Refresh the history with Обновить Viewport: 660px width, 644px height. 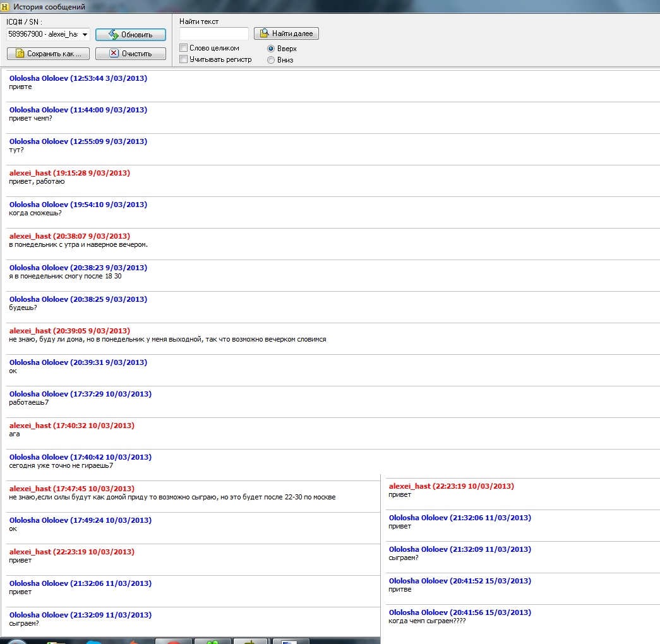(x=131, y=35)
